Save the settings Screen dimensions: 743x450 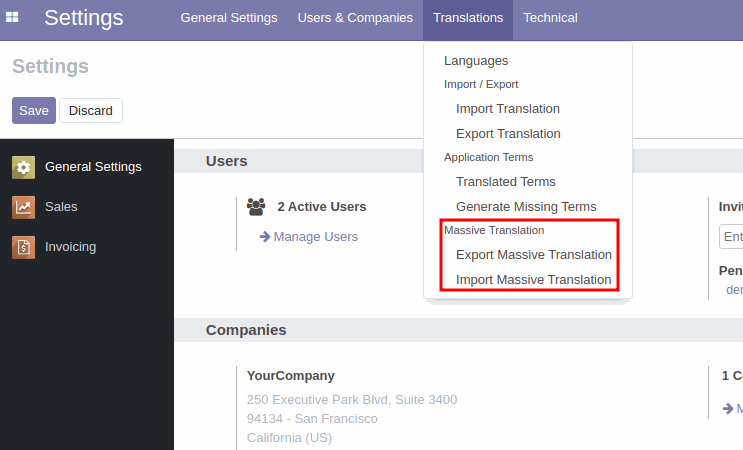pyautogui.click(x=34, y=111)
